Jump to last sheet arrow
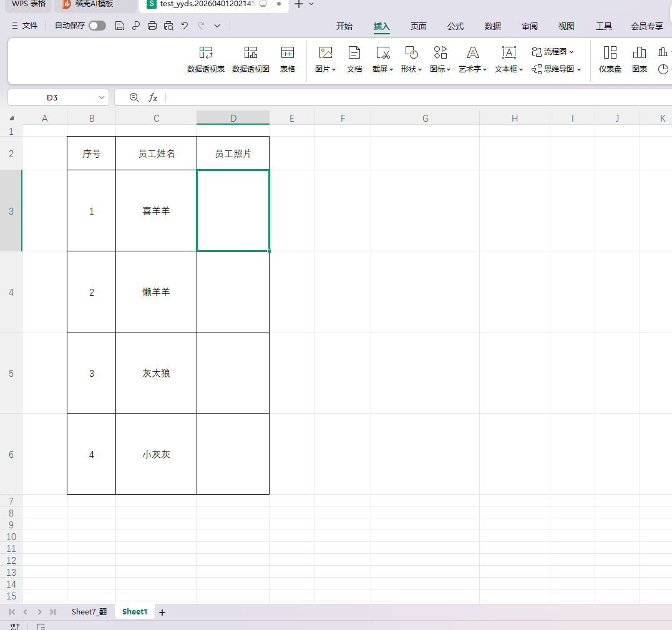Image resolution: width=672 pixels, height=630 pixels. (x=52, y=612)
